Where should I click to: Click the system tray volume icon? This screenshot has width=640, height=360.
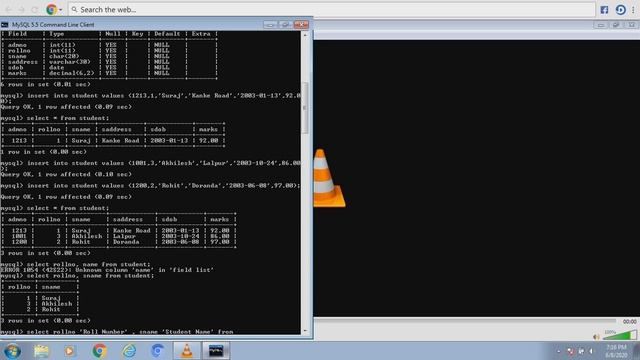coord(591,351)
